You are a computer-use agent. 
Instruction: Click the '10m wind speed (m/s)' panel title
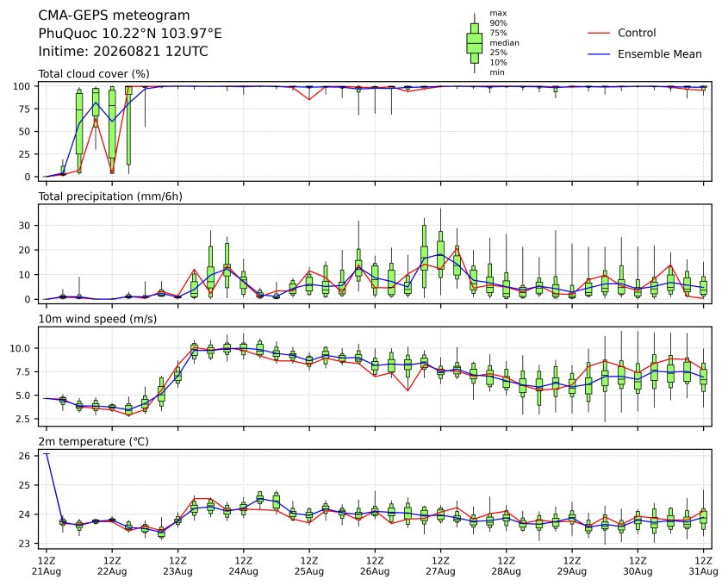[97, 319]
